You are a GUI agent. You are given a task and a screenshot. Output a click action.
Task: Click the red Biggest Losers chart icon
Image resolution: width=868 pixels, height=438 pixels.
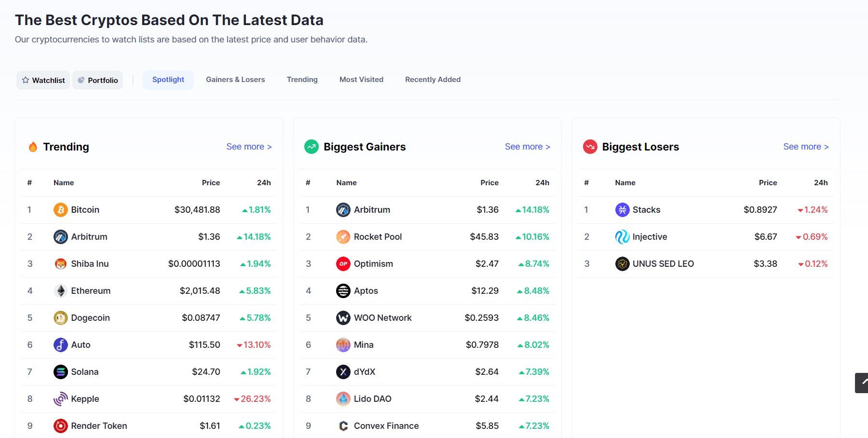point(590,147)
